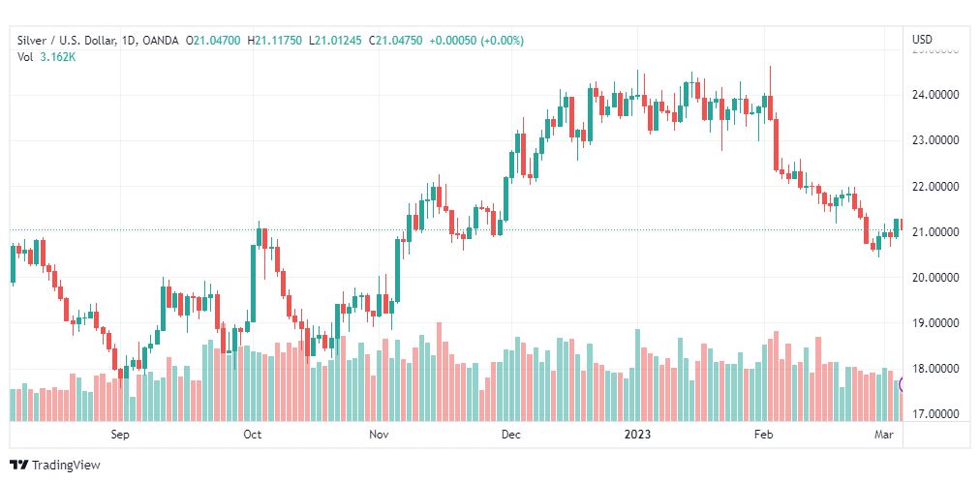Select the 1D interval label
Viewport: 980px width, 482px height.
[x=130, y=40]
